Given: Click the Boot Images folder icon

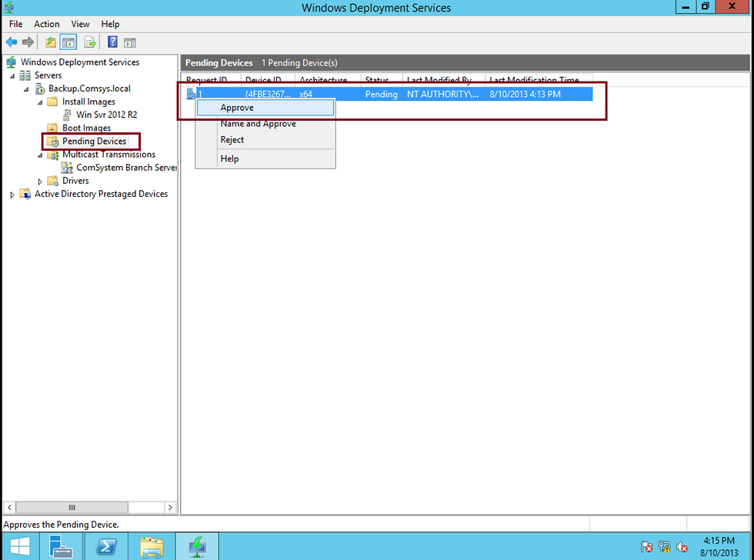Looking at the screenshot, I should click(x=52, y=128).
